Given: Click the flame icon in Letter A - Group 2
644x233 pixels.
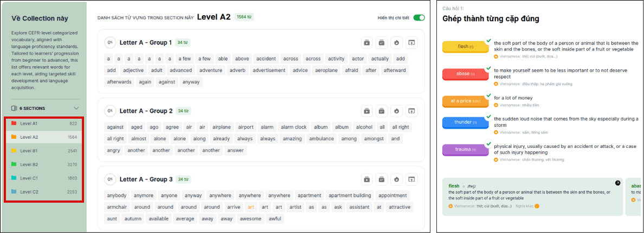Looking at the screenshot, I should (x=396, y=111).
